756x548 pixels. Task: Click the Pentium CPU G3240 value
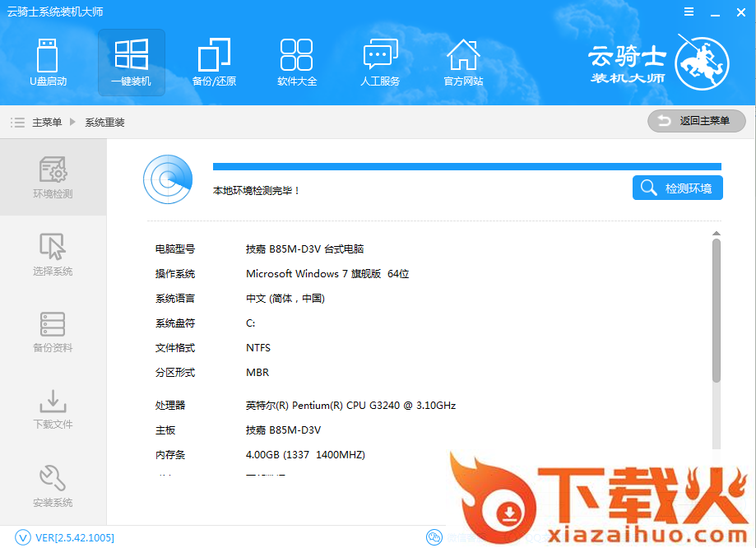[350, 405]
